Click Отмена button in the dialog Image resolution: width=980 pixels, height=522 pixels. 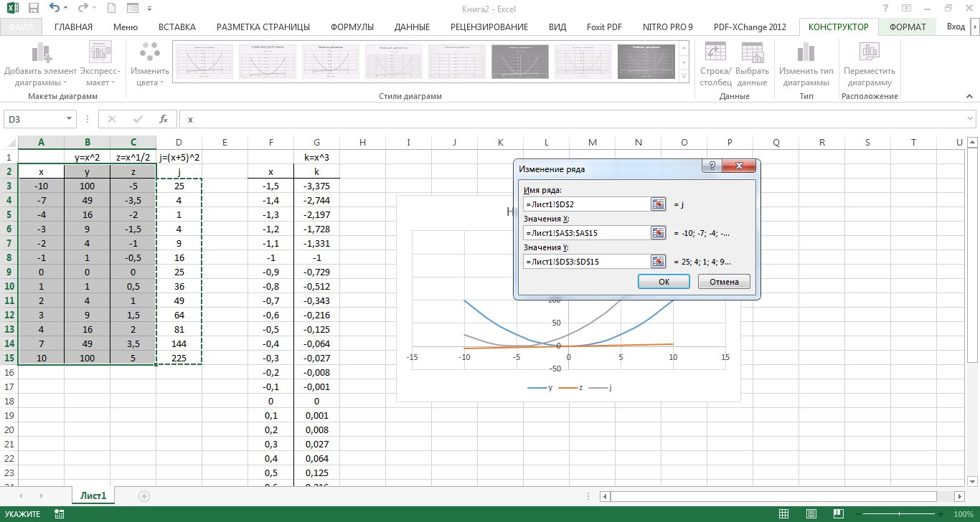tap(724, 282)
